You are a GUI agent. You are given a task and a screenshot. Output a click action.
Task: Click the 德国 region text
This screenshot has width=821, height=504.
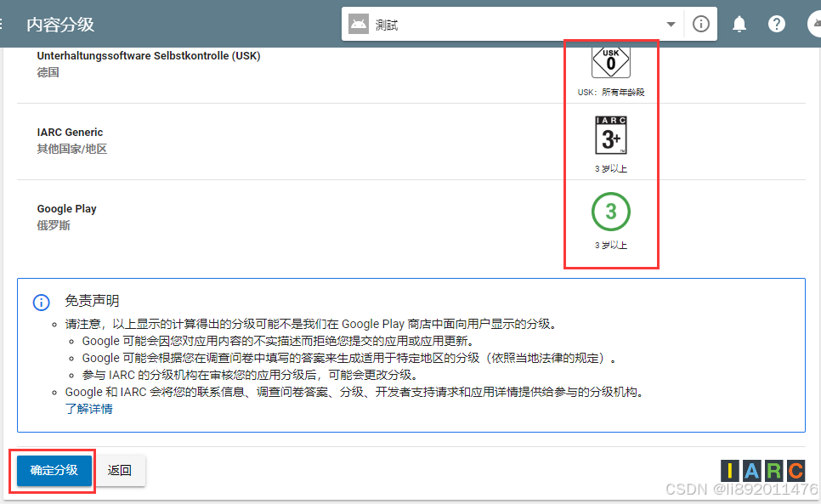click(48, 73)
